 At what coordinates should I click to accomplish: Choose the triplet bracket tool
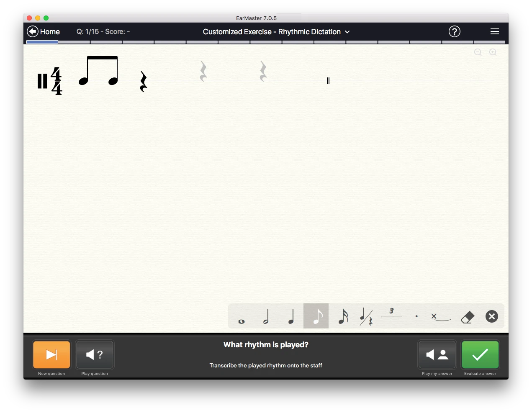(x=391, y=314)
